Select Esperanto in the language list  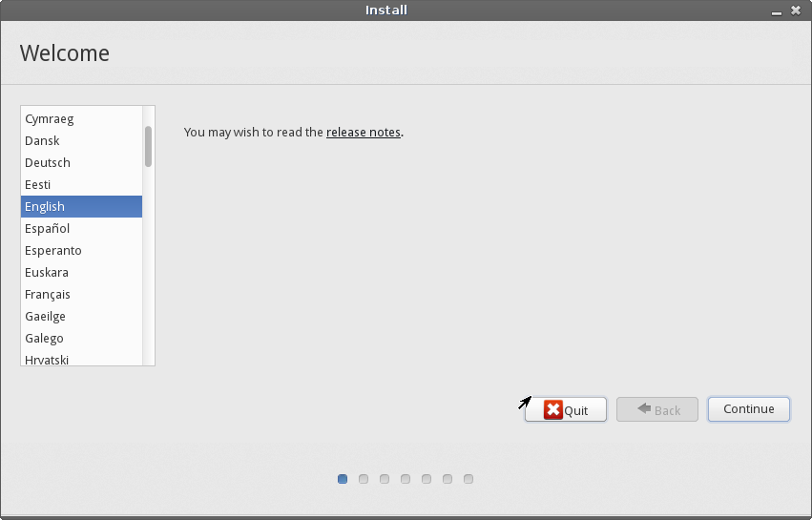click(x=81, y=250)
